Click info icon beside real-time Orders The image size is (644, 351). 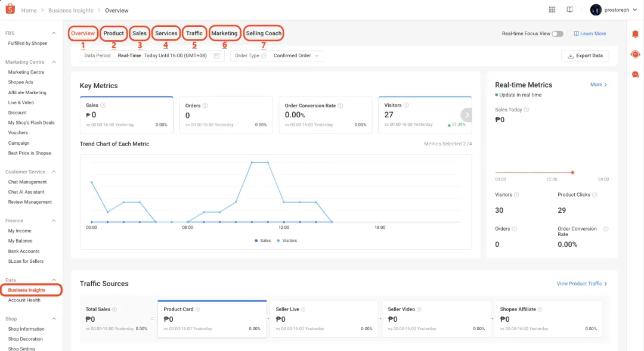pos(515,229)
